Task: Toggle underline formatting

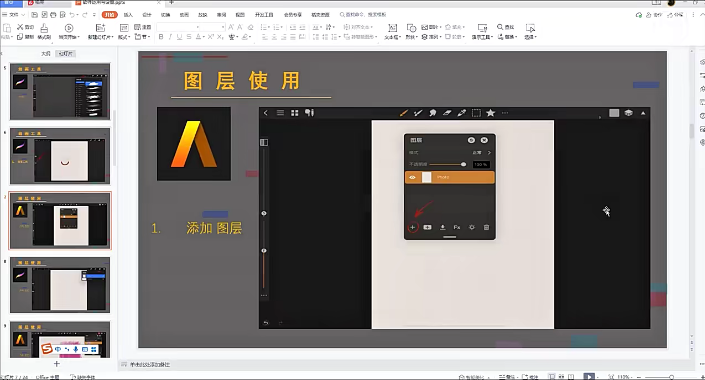Action: [179, 37]
